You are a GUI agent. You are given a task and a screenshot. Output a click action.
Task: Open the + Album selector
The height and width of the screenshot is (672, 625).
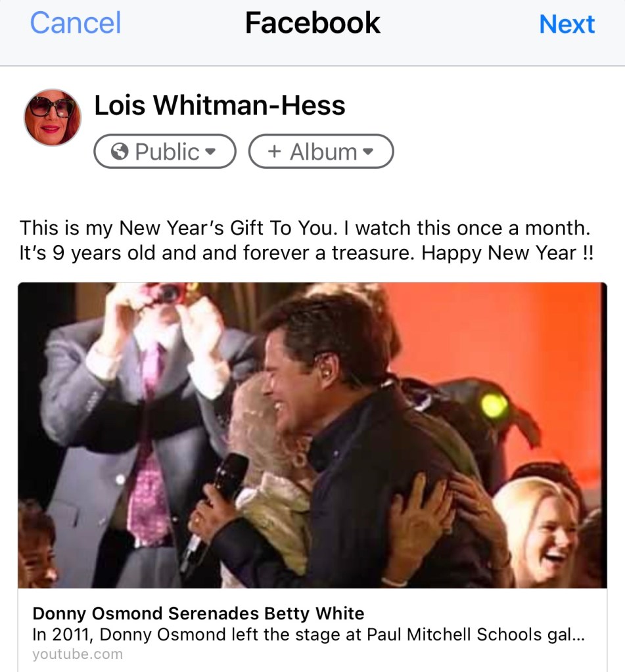coord(321,151)
